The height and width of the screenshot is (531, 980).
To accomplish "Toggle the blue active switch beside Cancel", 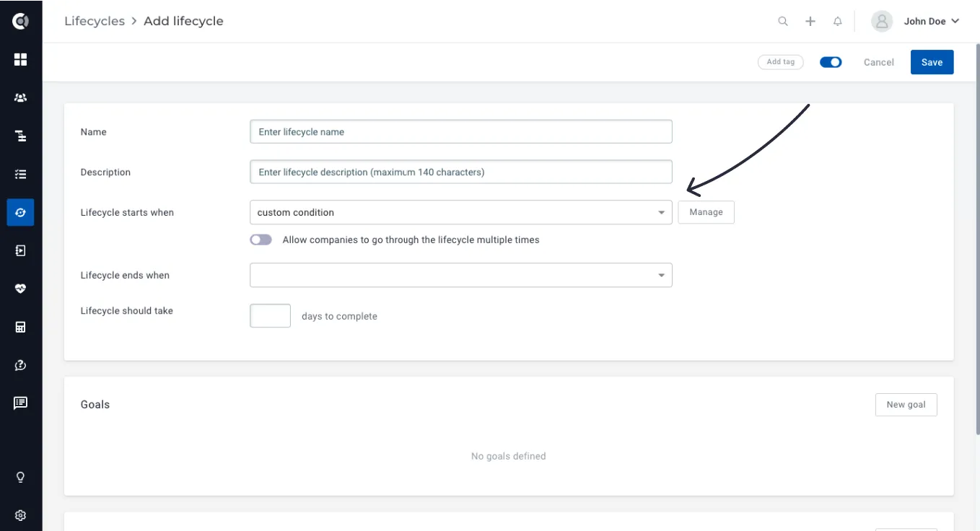I will 831,62.
